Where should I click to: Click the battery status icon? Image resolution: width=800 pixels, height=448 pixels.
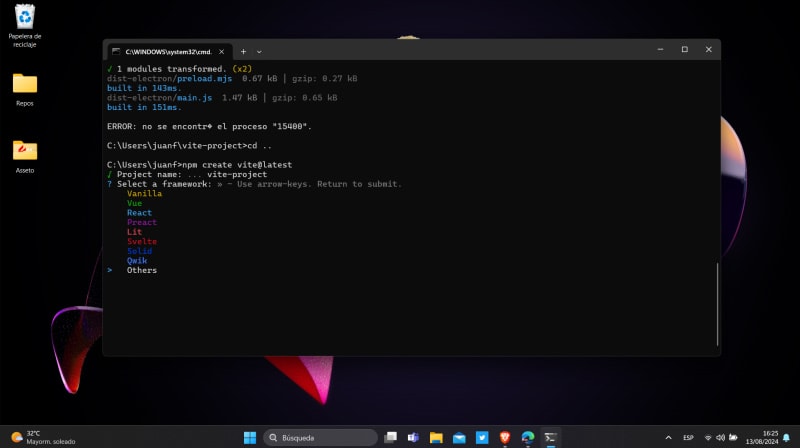pyautogui.click(x=733, y=437)
